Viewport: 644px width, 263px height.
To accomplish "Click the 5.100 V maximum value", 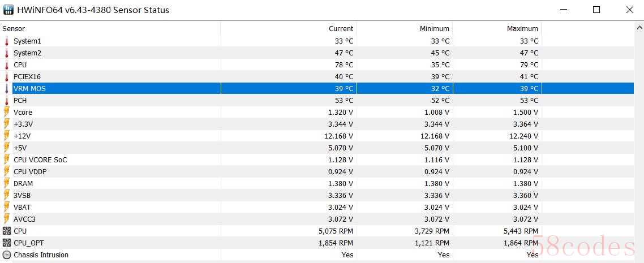I will click(x=526, y=148).
